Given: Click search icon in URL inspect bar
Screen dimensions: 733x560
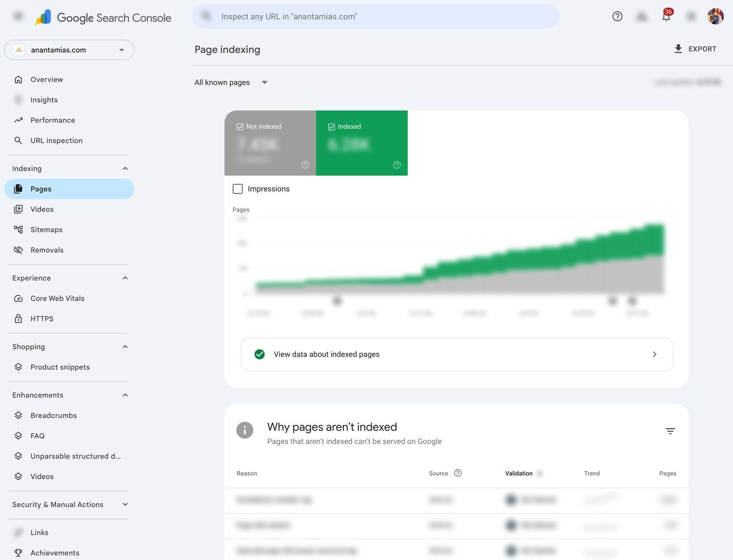Looking at the screenshot, I should click(206, 16).
